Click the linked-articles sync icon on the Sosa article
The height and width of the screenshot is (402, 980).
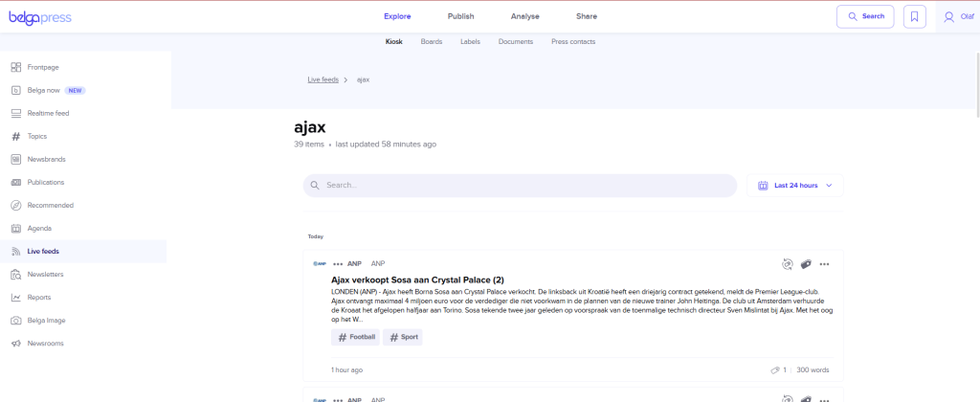tap(787, 264)
